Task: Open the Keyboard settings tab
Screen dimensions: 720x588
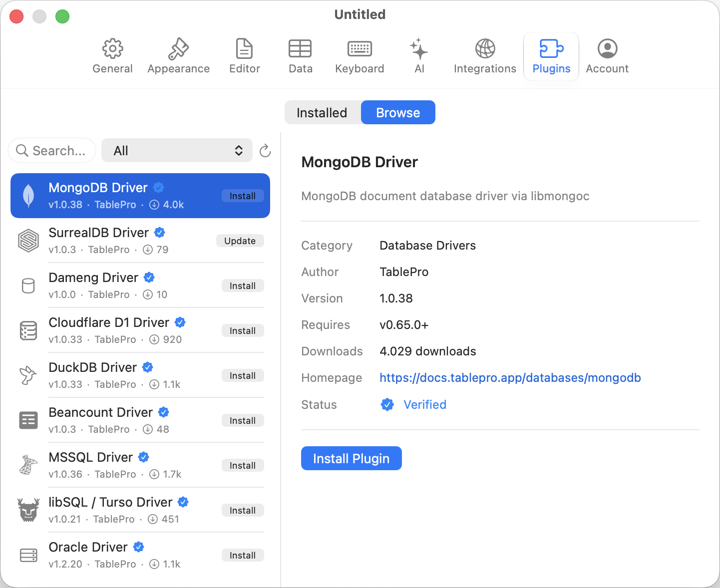Action: click(x=360, y=56)
